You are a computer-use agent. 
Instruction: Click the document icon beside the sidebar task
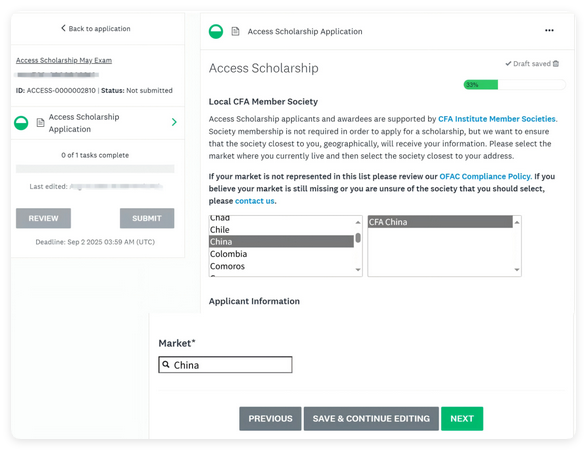[x=40, y=123]
